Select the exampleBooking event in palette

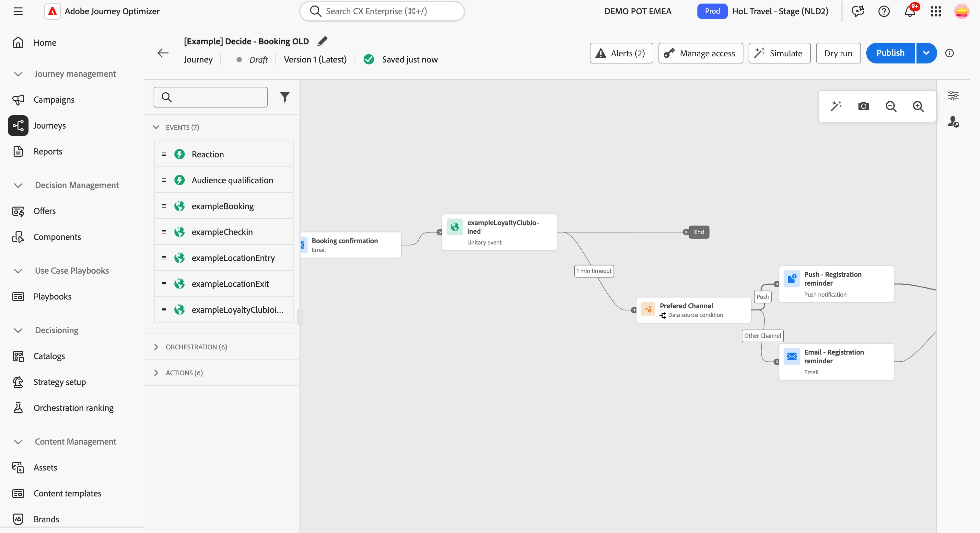point(224,206)
